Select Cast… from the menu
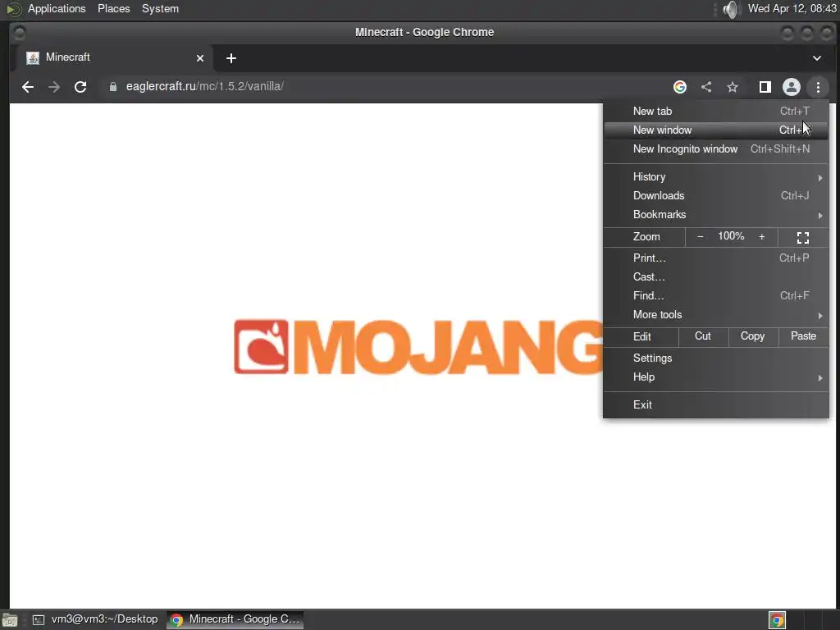 pos(715,277)
